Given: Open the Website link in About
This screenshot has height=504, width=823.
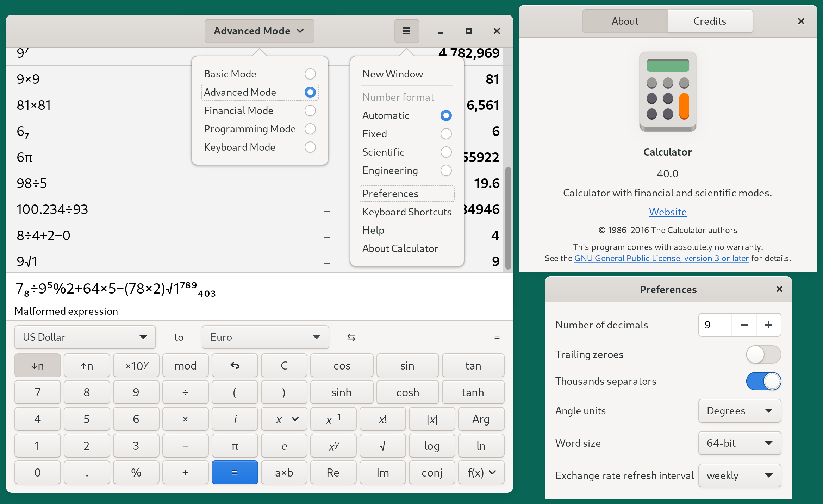Looking at the screenshot, I should (x=668, y=212).
